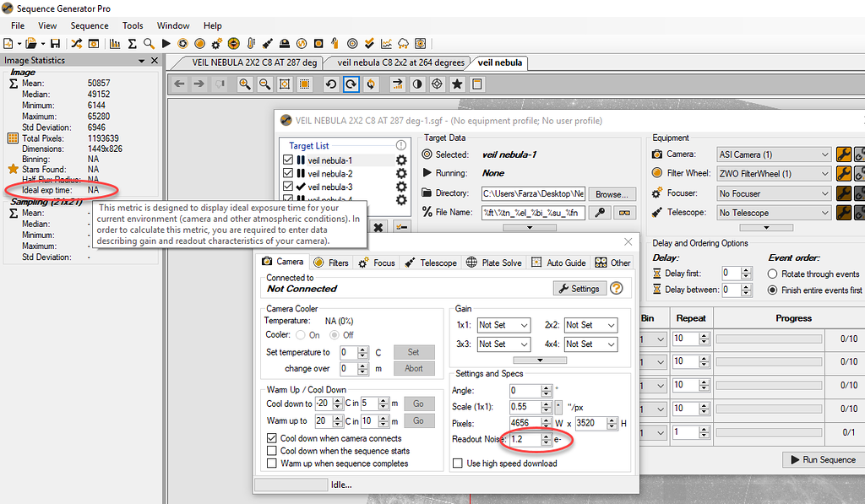
Task: Select the Zoom Out magnifier tool
Action: click(264, 84)
